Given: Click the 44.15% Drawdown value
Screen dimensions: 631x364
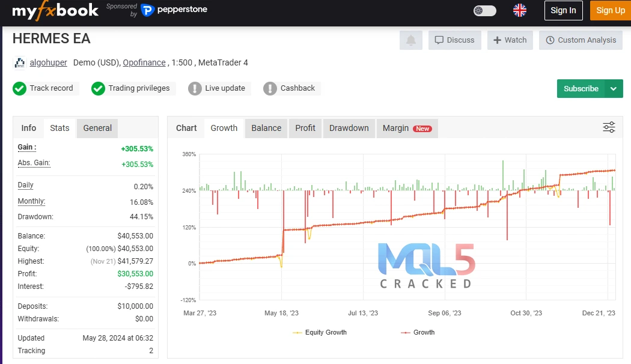Looking at the screenshot, I should pos(141,217).
